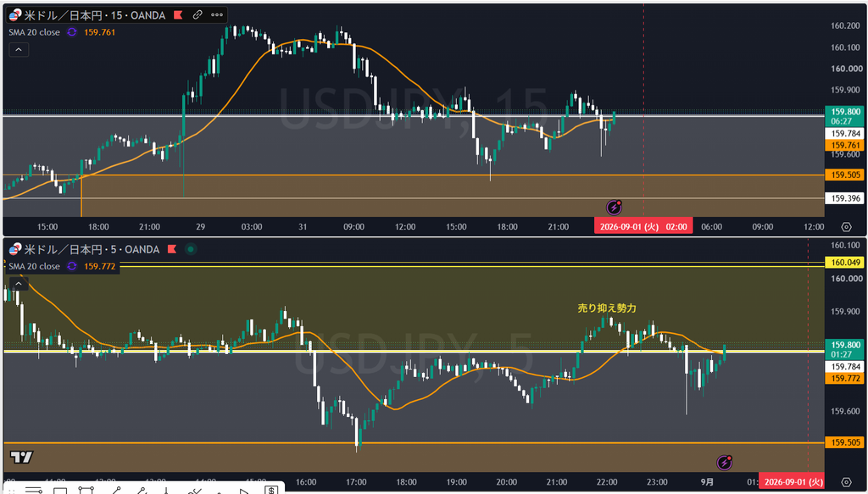The image size is (868, 494).
Task: Click the link chain icon in the 15-minute chart header
Action: tap(197, 15)
